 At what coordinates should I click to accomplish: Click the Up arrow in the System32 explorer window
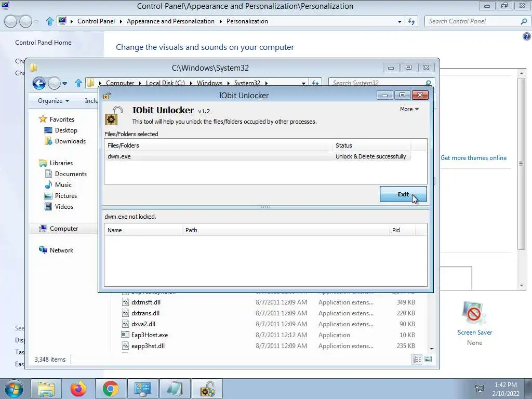(x=78, y=83)
